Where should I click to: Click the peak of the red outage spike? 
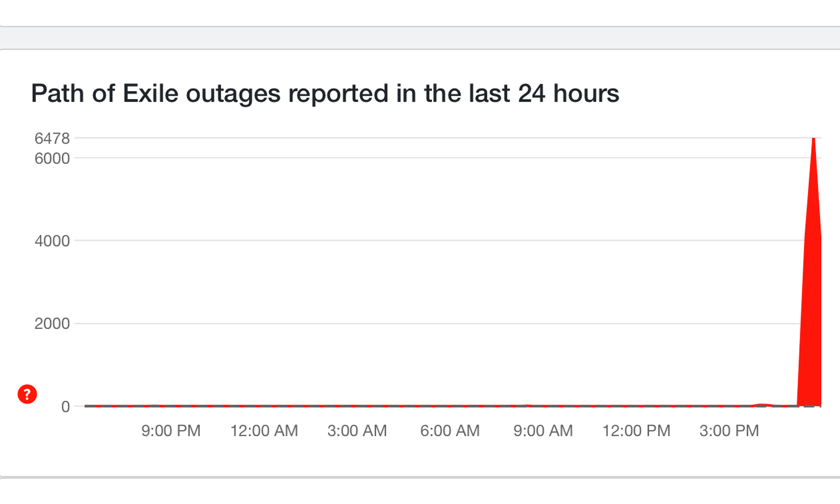(814, 139)
